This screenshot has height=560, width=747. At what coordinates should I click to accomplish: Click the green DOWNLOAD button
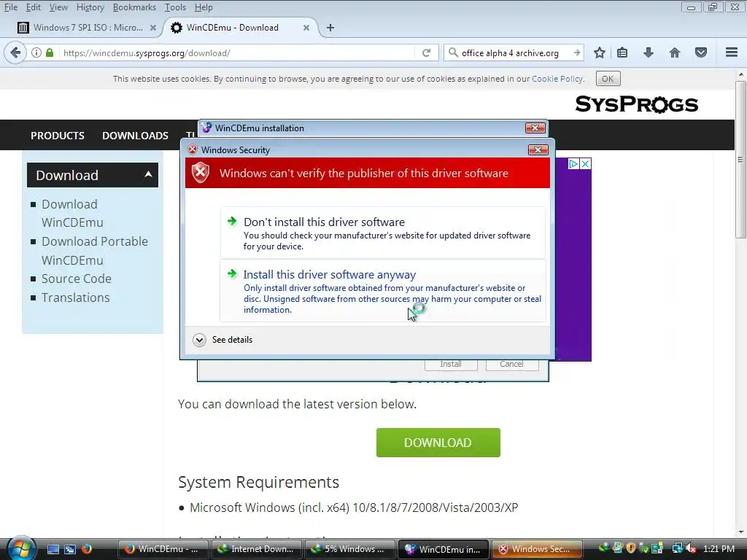438,443
